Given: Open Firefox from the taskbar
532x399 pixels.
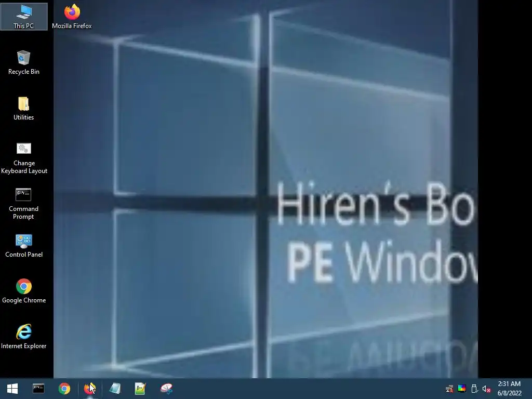Looking at the screenshot, I should tap(89, 389).
